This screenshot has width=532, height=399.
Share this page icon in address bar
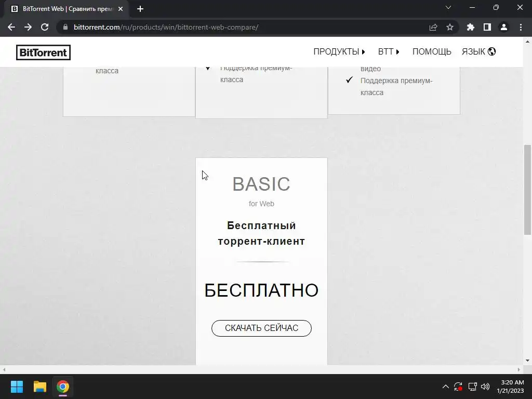point(433,27)
